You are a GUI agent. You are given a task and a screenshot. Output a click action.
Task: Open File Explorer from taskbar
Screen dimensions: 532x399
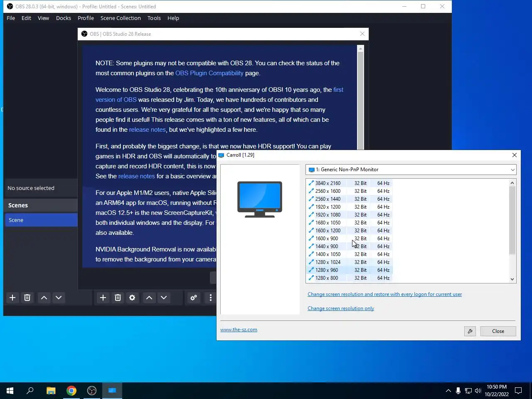[51, 391]
